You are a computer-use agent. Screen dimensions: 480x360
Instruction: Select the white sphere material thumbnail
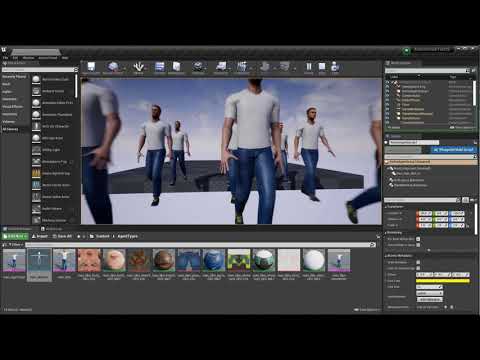[314, 260]
